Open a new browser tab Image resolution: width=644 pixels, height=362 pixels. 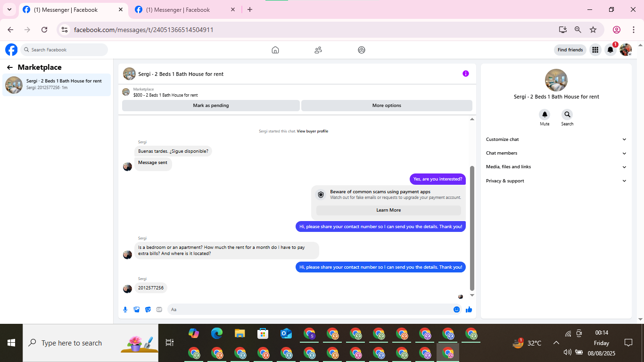(x=250, y=9)
